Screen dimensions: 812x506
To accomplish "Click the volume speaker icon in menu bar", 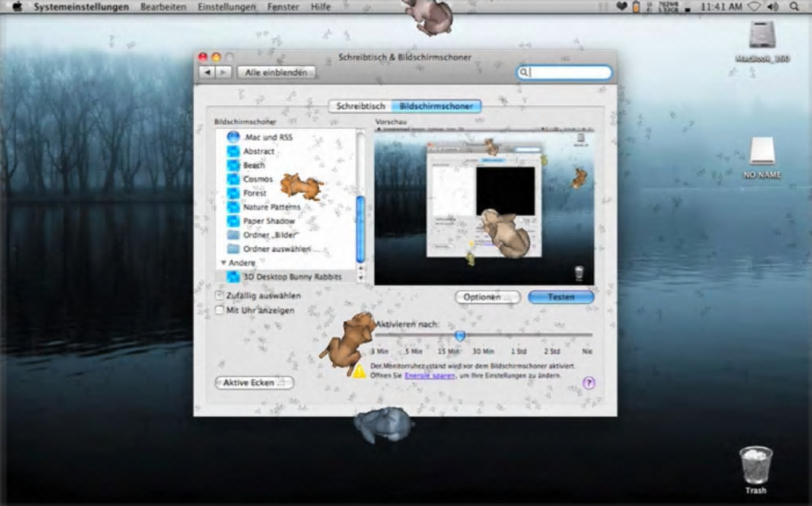I will click(773, 6).
